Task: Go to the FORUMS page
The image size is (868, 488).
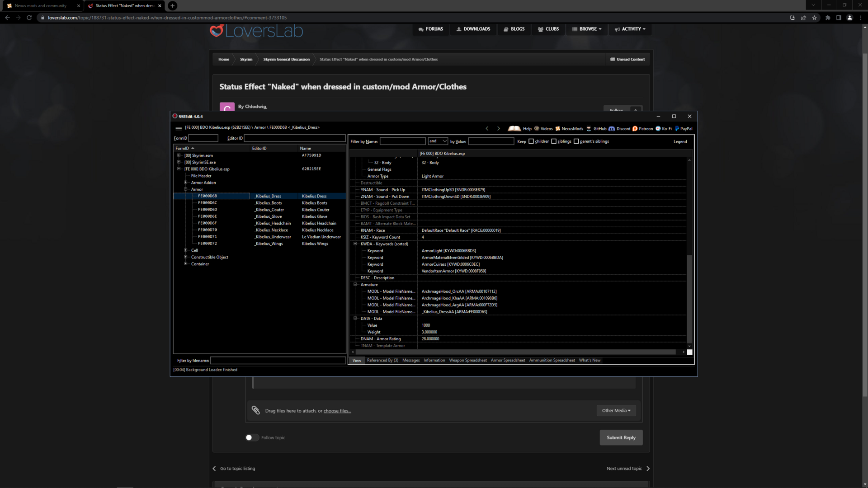Action: pos(431,29)
